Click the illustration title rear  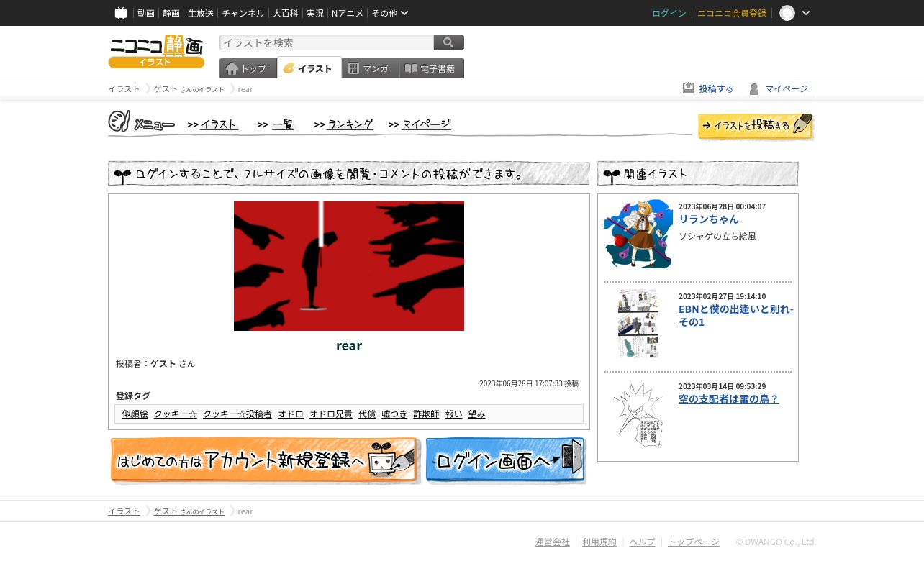[349, 345]
